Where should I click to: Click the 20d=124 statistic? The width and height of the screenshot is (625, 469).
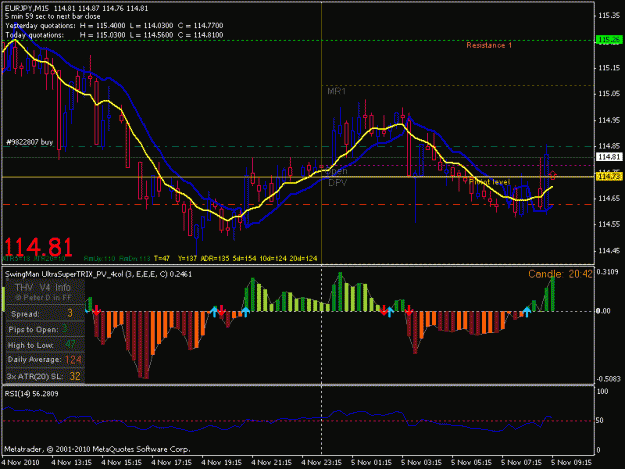303,259
